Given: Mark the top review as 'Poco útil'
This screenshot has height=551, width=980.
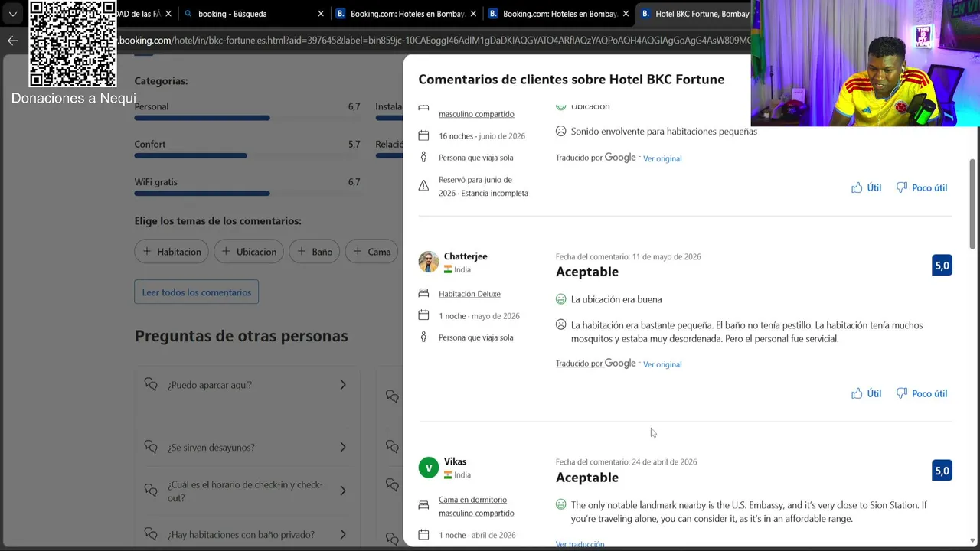Looking at the screenshot, I should tap(922, 187).
